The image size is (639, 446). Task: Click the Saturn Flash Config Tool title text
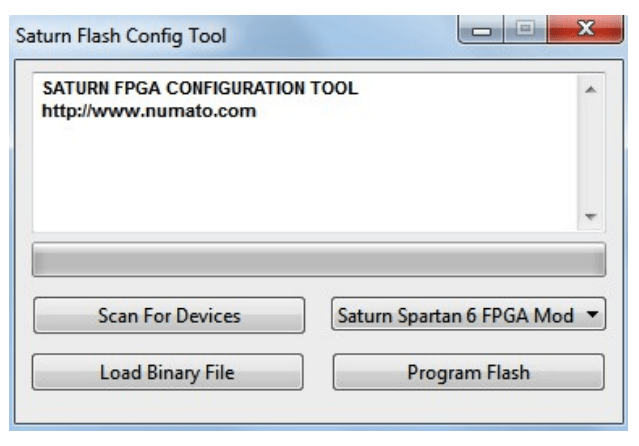[120, 36]
